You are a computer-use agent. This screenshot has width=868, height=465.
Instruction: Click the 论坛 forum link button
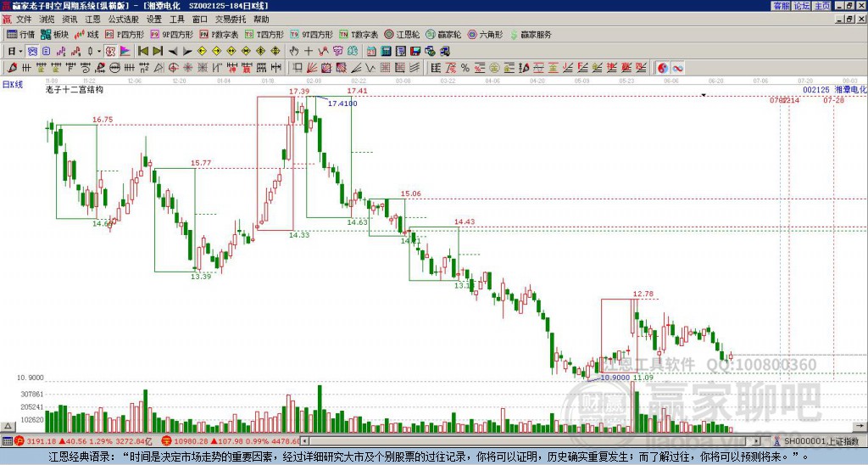coord(802,6)
